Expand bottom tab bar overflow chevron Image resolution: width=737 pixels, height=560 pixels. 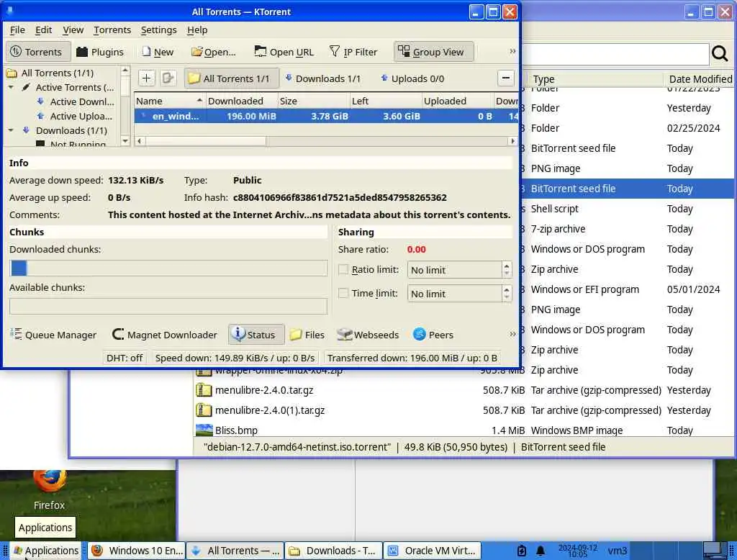[512, 334]
